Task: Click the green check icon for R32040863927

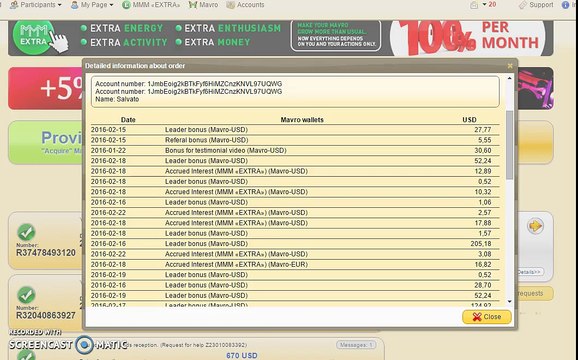Action: coord(26,295)
